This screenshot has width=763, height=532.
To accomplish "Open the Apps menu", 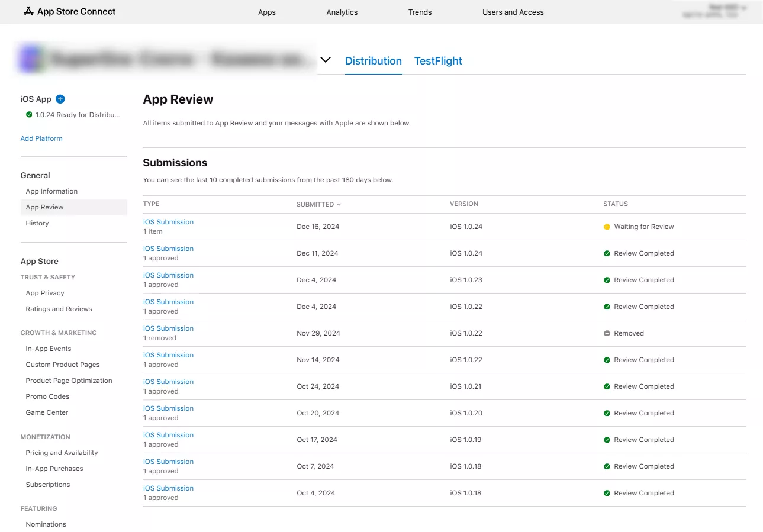I will [267, 12].
